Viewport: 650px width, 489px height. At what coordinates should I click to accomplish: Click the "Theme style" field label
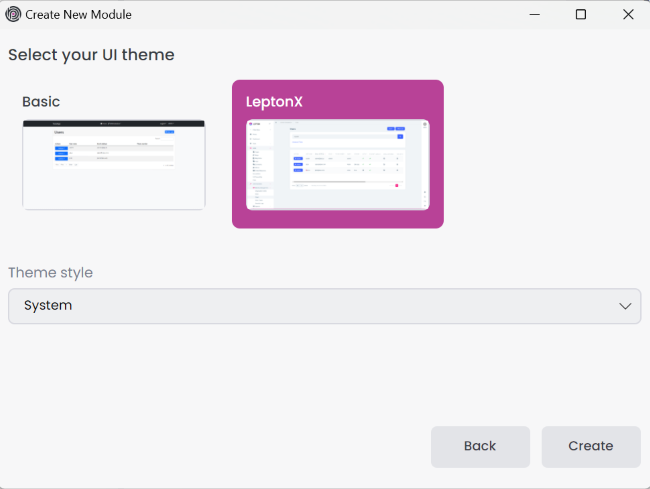[x=50, y=273]
